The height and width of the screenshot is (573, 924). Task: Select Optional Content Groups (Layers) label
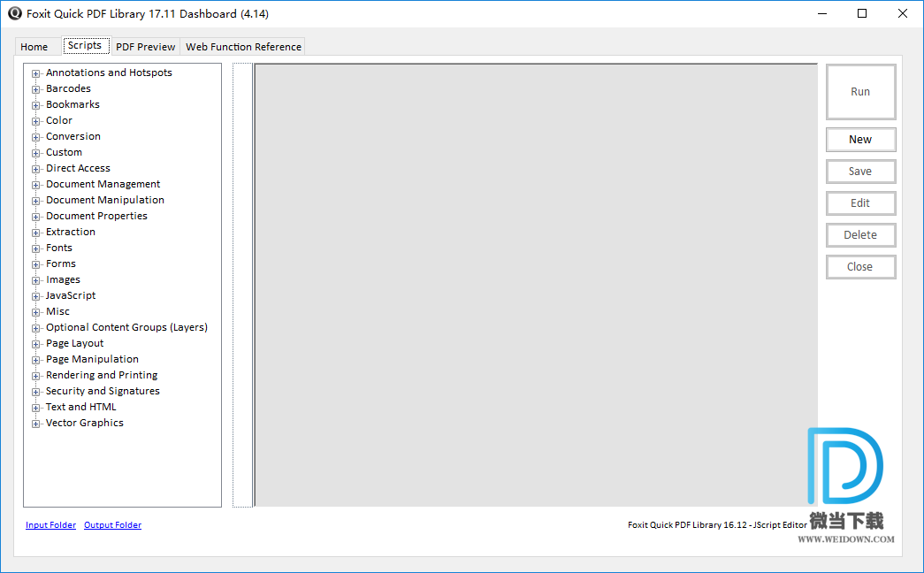126,327
